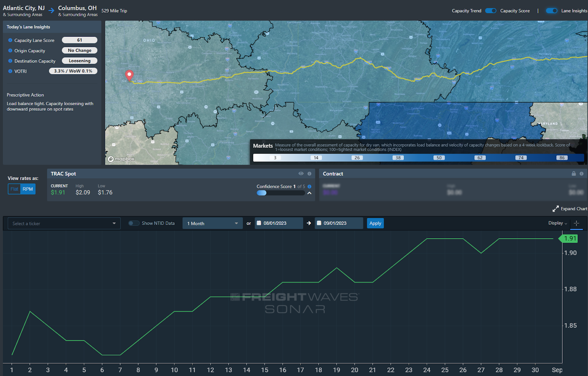Toggle the TRAC Spot eye visibility icon
Screen dimensions: 588x376
click(x=301, y=174)
